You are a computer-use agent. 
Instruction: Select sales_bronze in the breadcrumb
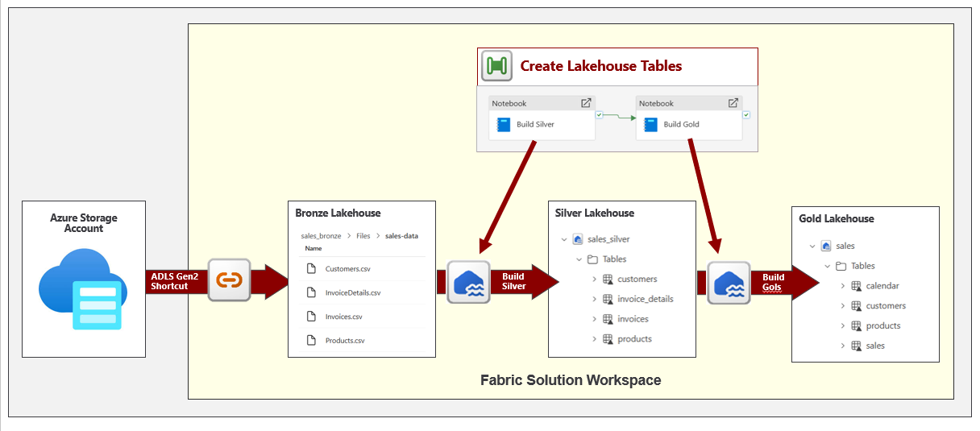(x=321, y=236)
